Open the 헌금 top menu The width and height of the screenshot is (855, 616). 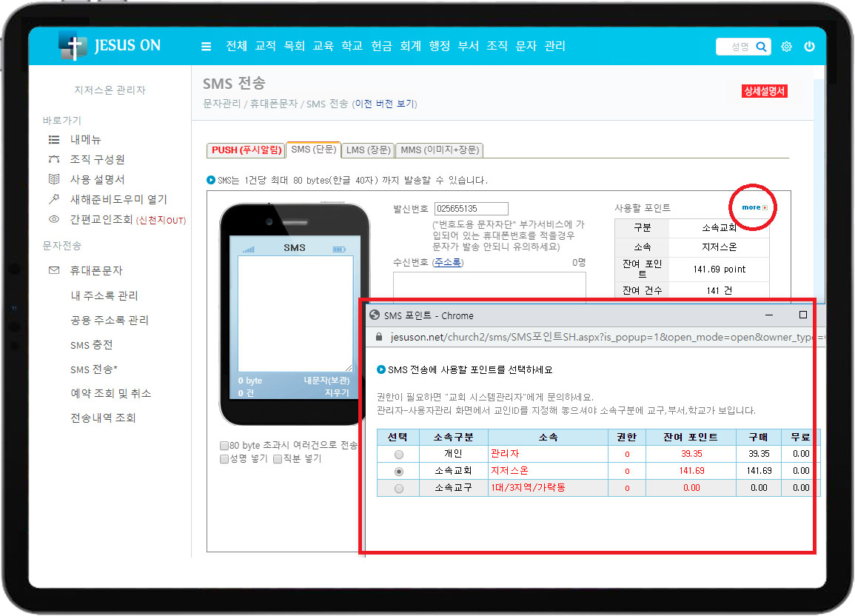click(x=381, y=46)
